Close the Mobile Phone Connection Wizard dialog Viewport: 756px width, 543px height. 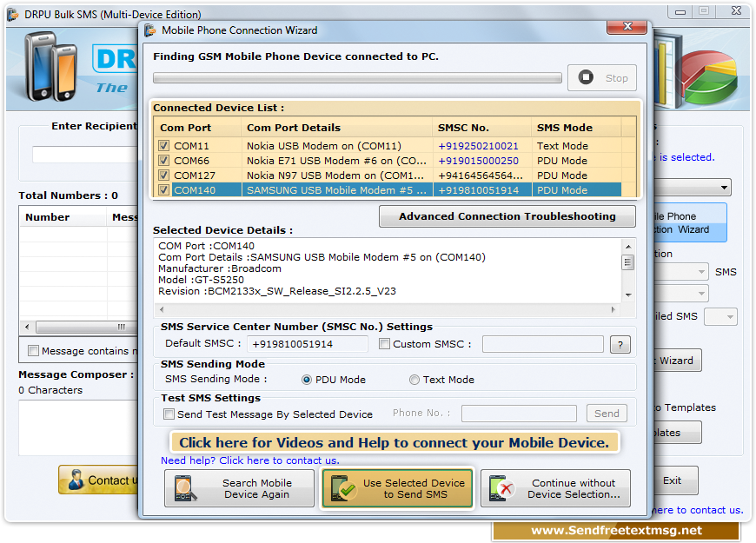(627, 27)
